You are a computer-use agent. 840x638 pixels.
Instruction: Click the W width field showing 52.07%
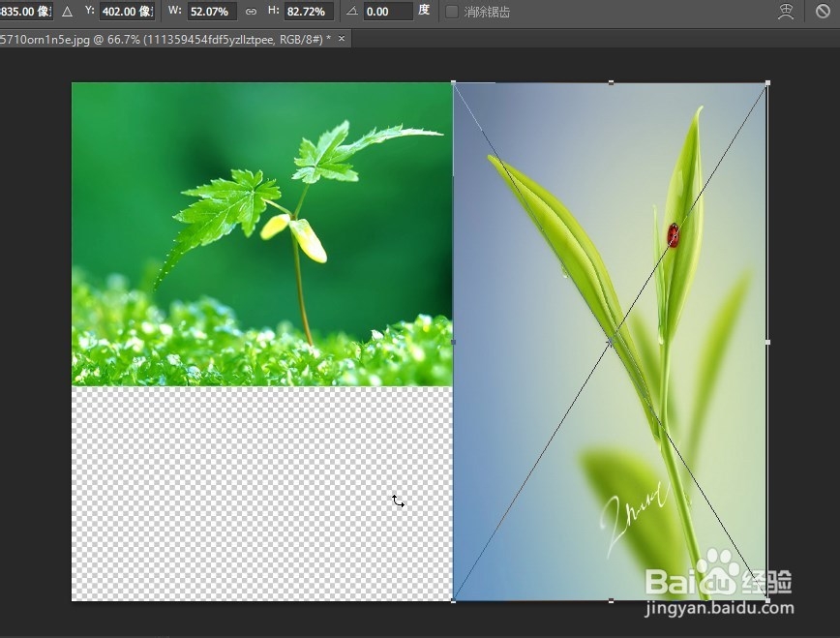point(212,12)
